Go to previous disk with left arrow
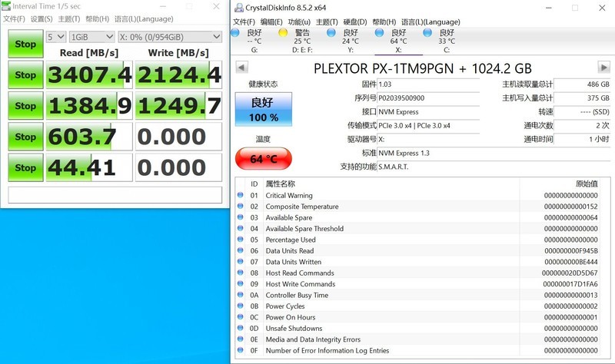 tap(241, 68)
